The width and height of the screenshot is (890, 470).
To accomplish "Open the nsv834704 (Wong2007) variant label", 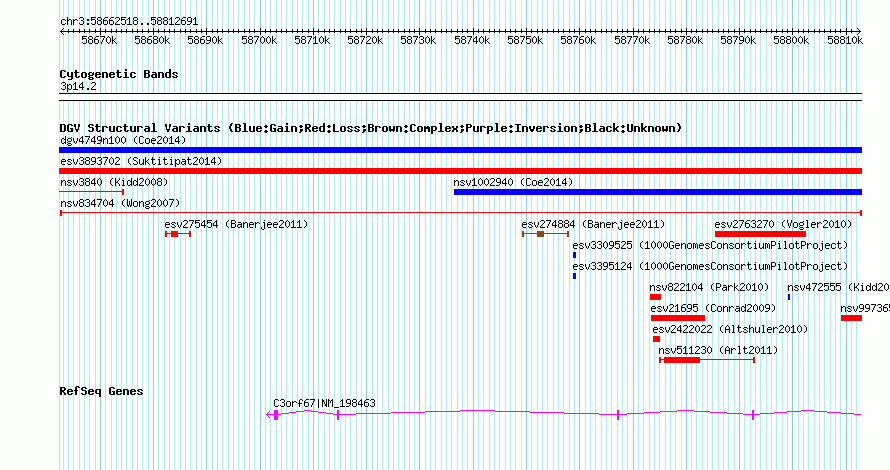I will click(120, 203).
